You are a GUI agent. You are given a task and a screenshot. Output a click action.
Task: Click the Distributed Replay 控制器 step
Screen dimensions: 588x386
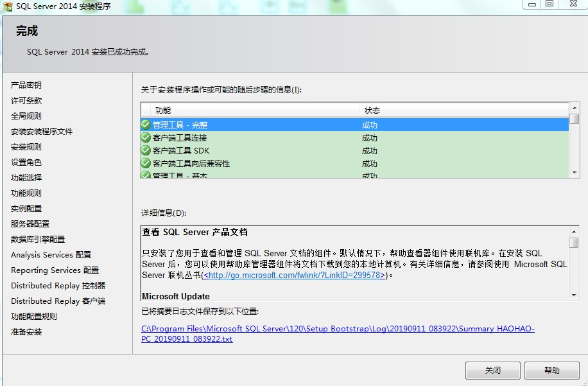(58, 285)
